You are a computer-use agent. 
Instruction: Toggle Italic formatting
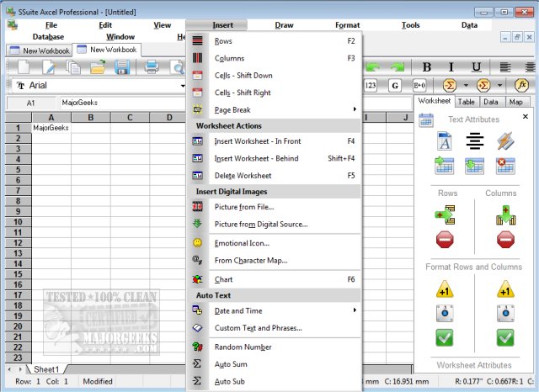coord(451,67)
